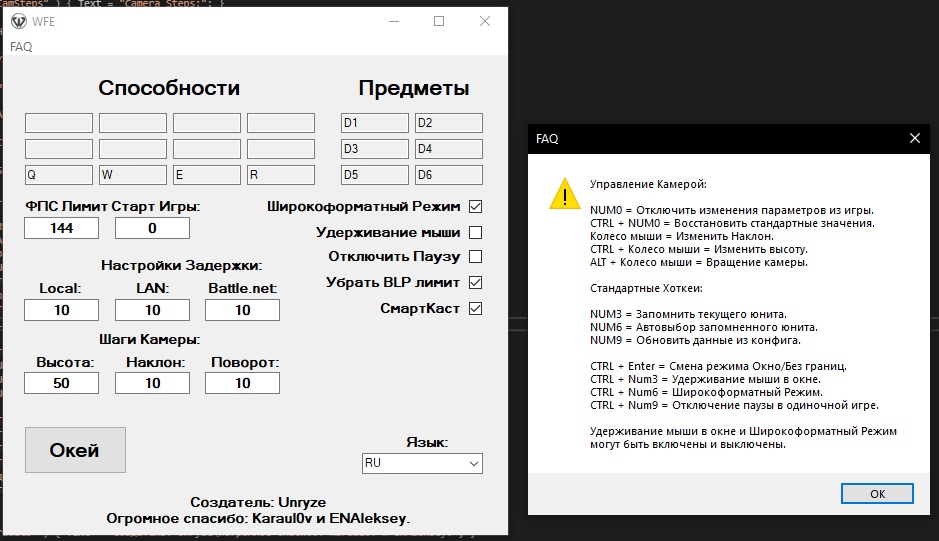Select the E ability hotkey field
The image size is (939, 541).
point(207,175)
